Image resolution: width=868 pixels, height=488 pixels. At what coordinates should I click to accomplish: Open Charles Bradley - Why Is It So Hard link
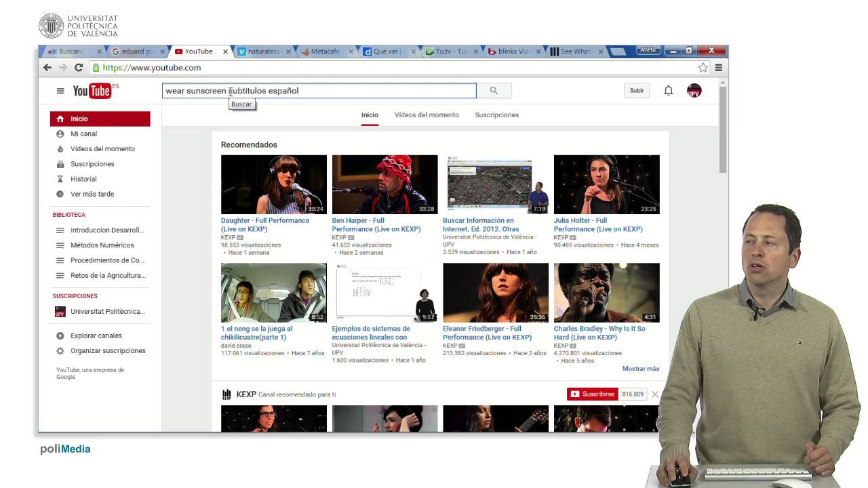599,333
